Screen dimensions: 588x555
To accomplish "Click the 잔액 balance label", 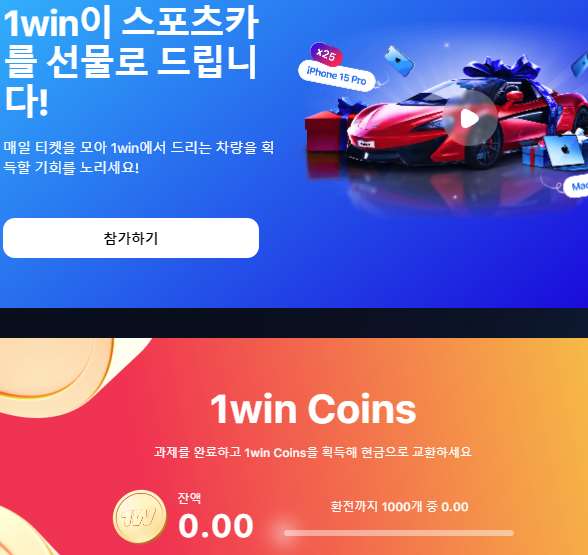I will coord(189,498).
